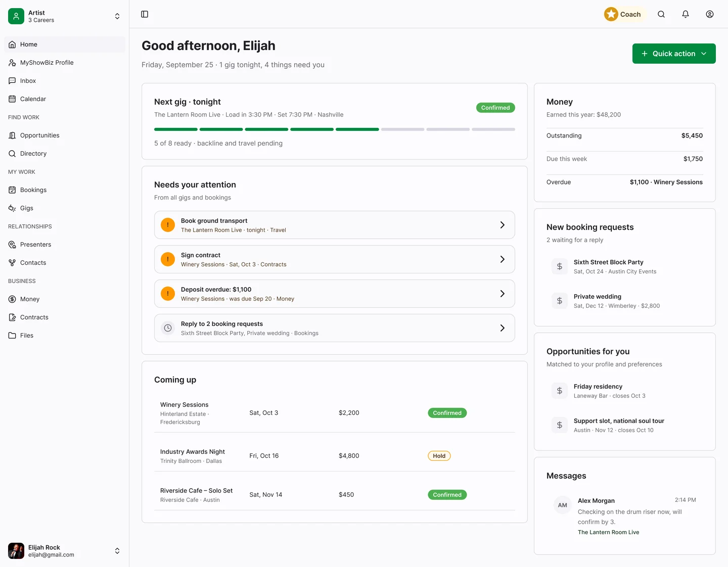
Task: Click the green Artist avatar icon
Action: click(16, 16)
